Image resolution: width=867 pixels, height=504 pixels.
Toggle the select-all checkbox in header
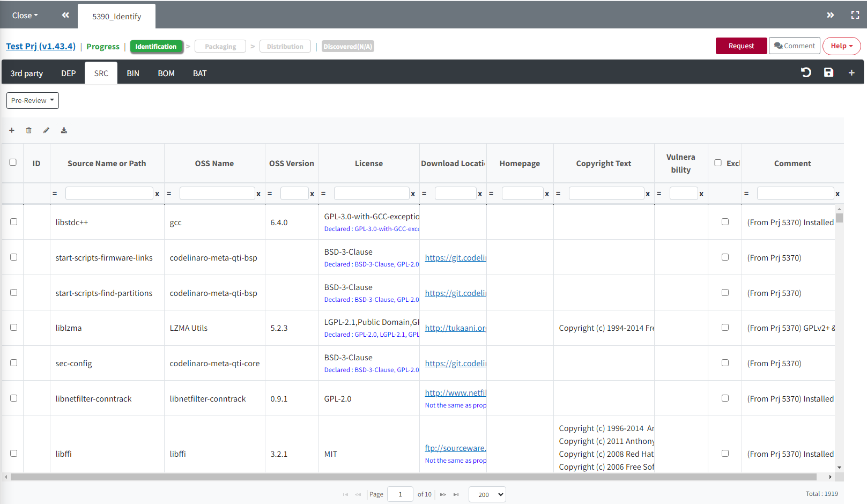pyautogui.click(x=13, y=162)
